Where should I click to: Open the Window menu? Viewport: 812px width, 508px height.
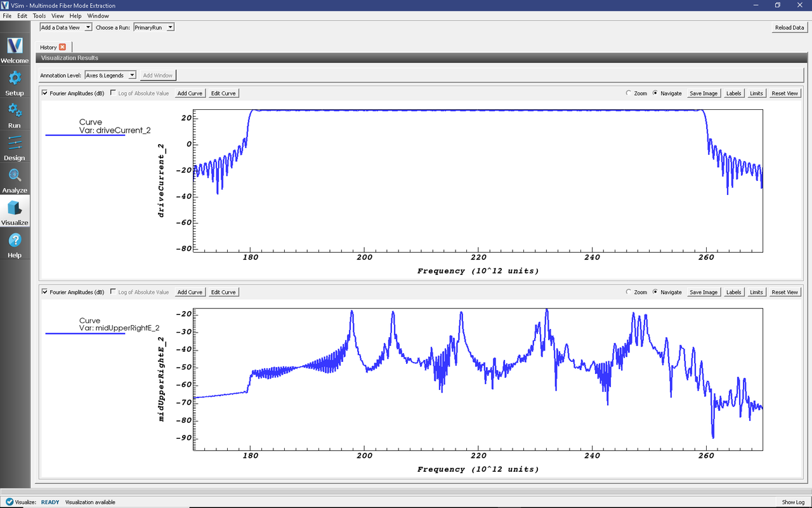tap(98, 16)
